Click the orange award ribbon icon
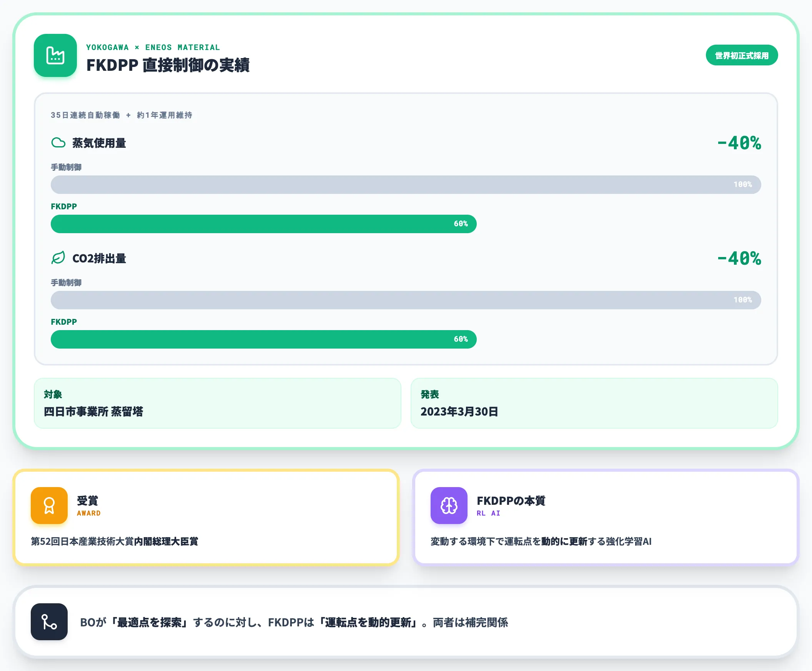Screen dimensions: 812x671 (x=49, y=505)
